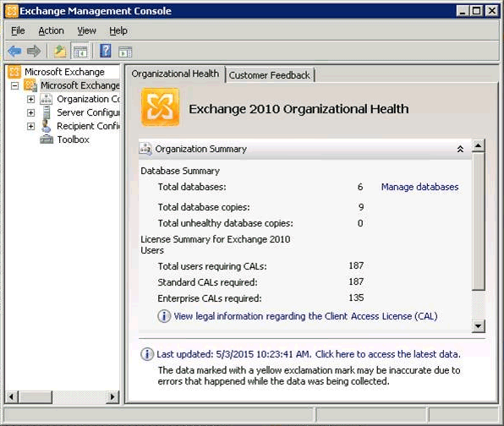This screenshot has width=504, height=426.
Task: Select Server Configuration in the tree
Action: tap(88, 112)
